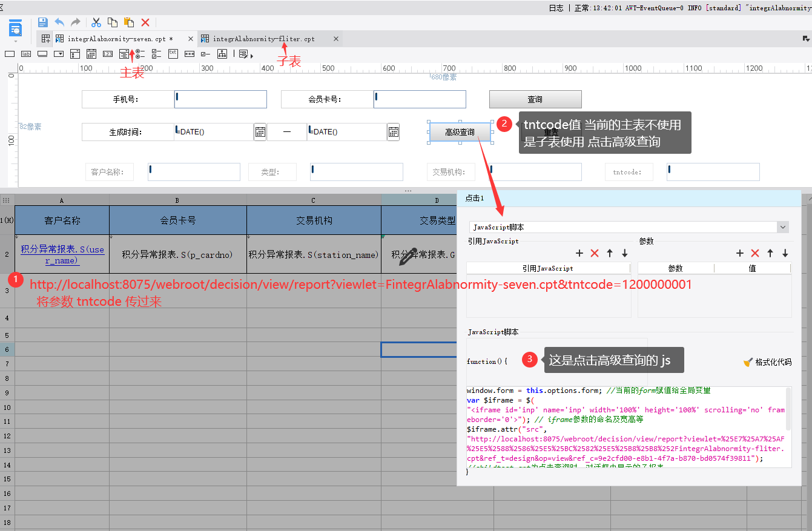Click the 手机号 input field
The image size is (812, 531).
click(x=220, y=99)
